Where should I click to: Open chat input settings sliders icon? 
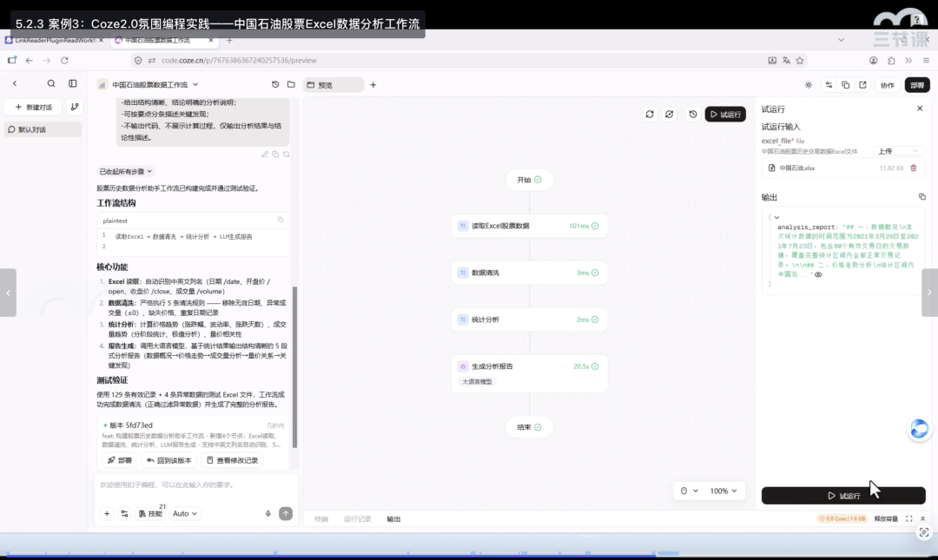tap(124, 513)
